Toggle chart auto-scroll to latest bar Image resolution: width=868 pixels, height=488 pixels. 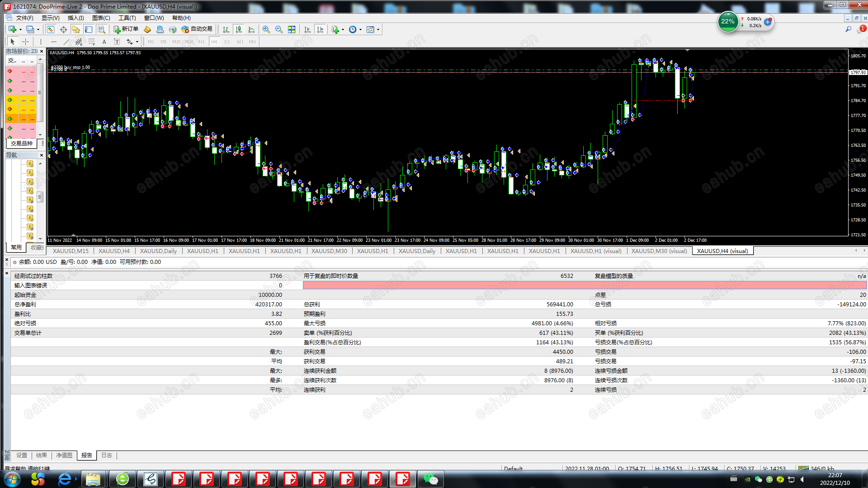307,29
